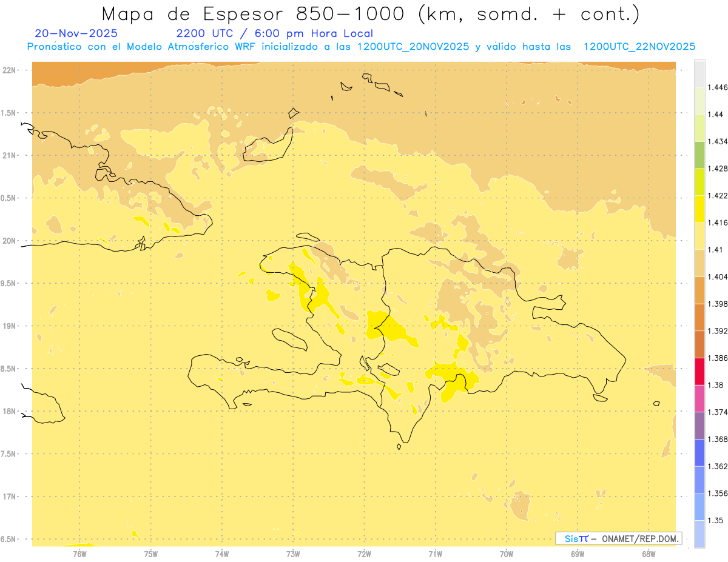
Task: Click the 17N latitude axis label
Action: pos(9,497)
